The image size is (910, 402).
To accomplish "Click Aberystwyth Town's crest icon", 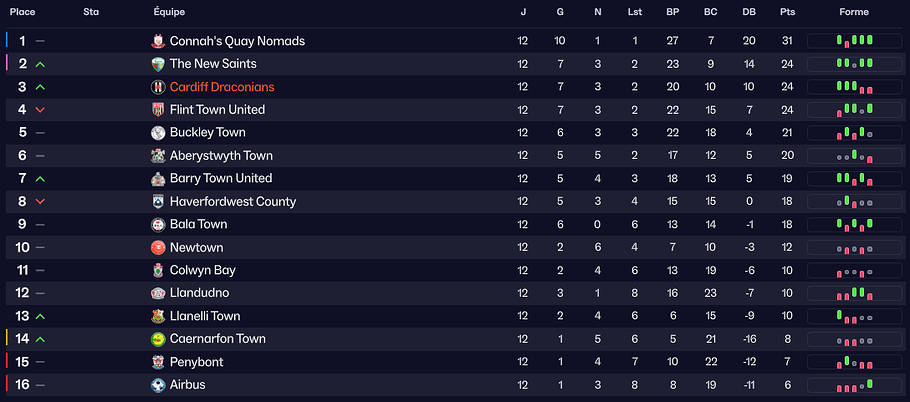I will pos(158,156).
